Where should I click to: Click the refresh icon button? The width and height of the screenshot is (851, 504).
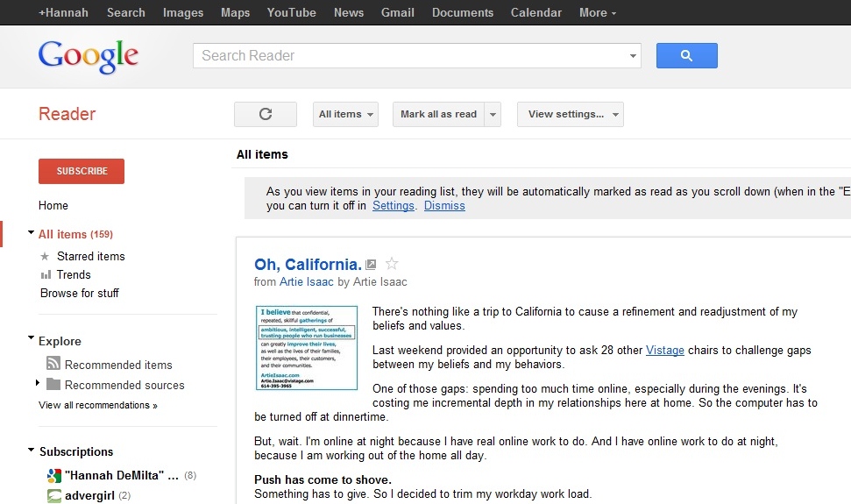pyautogui.click(x=266, y=114)
